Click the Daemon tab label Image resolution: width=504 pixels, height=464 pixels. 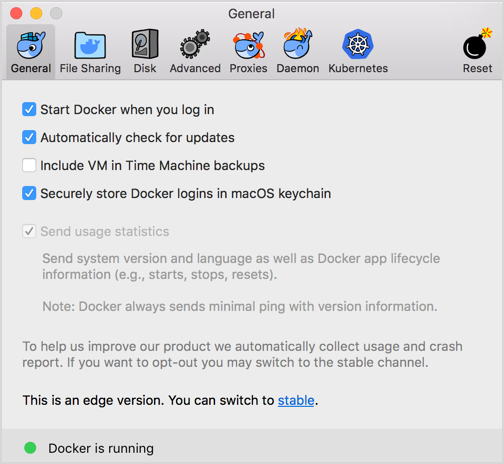[x=298, y=68]
